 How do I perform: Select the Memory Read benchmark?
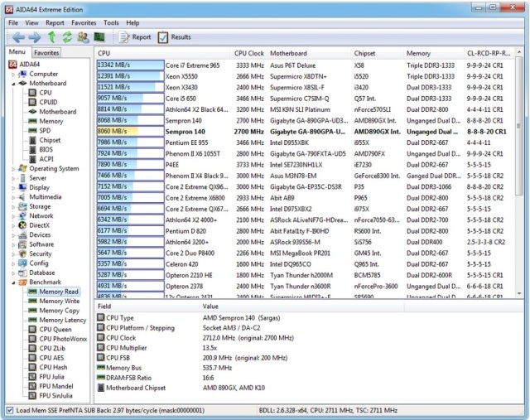[x=54, y=292]
